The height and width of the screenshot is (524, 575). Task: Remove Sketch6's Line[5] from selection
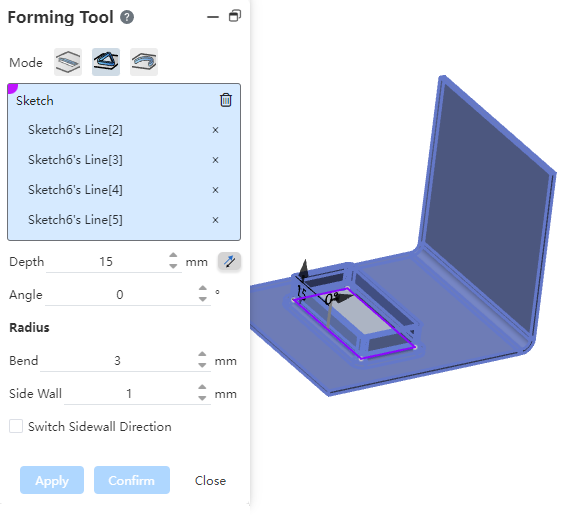pos(215,220)
